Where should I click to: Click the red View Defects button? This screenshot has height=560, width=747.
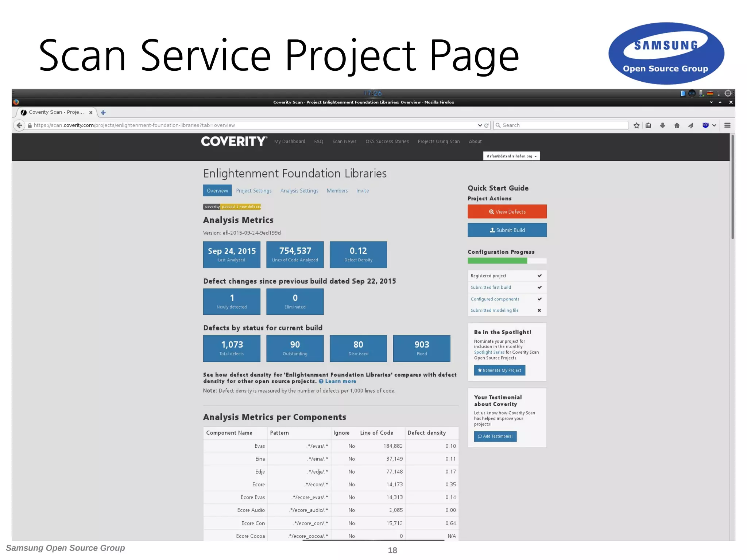(x=507, y=212)
